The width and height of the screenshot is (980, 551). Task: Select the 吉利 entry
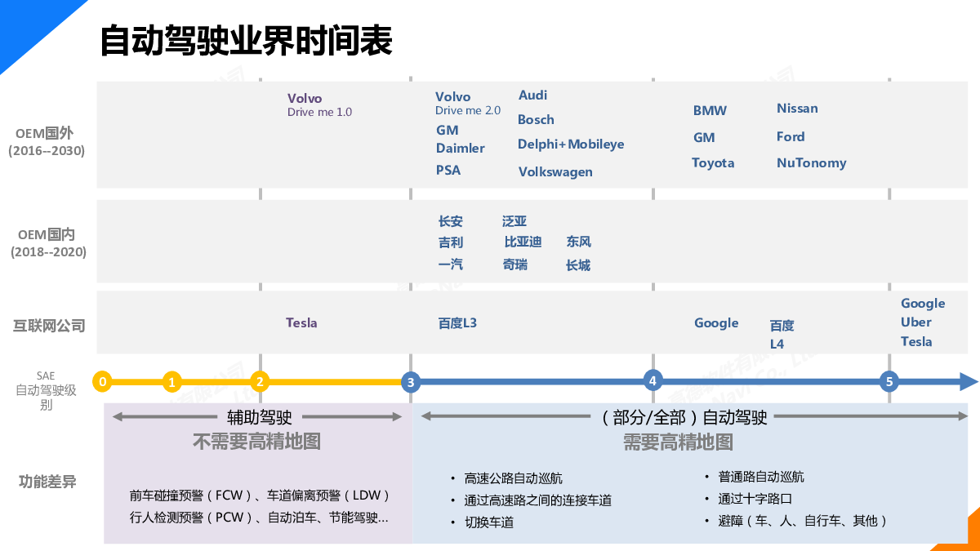pos(451,242)
